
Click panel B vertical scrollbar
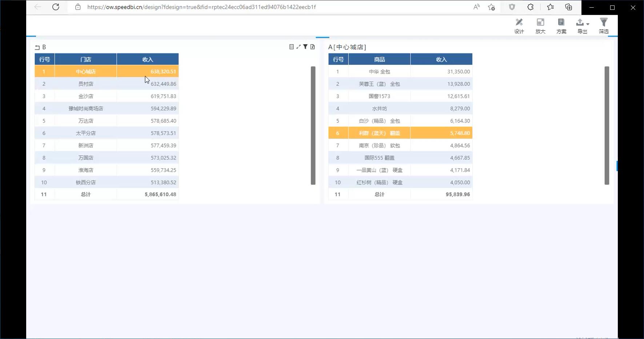[313, 125]
